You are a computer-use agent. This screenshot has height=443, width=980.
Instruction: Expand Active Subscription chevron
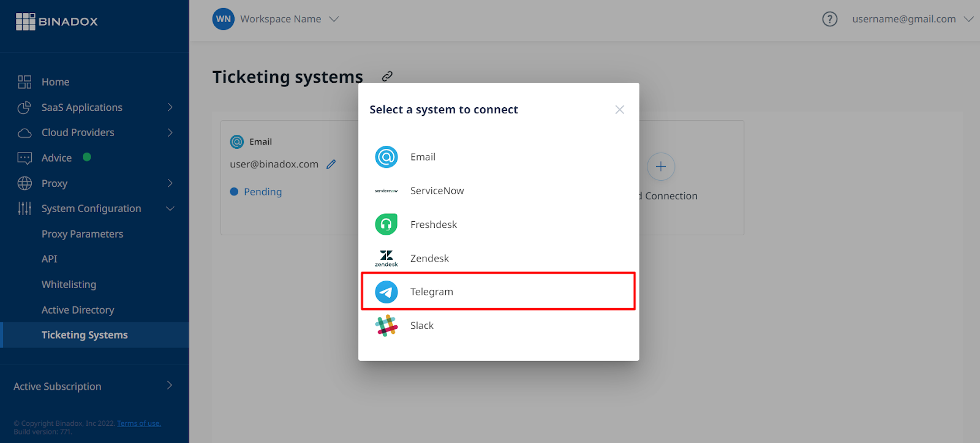[x=170, y=385]
